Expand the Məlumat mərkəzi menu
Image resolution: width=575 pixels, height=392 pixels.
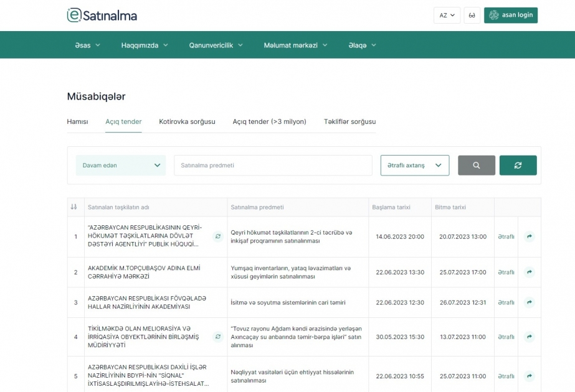click(x=295, y=45)
